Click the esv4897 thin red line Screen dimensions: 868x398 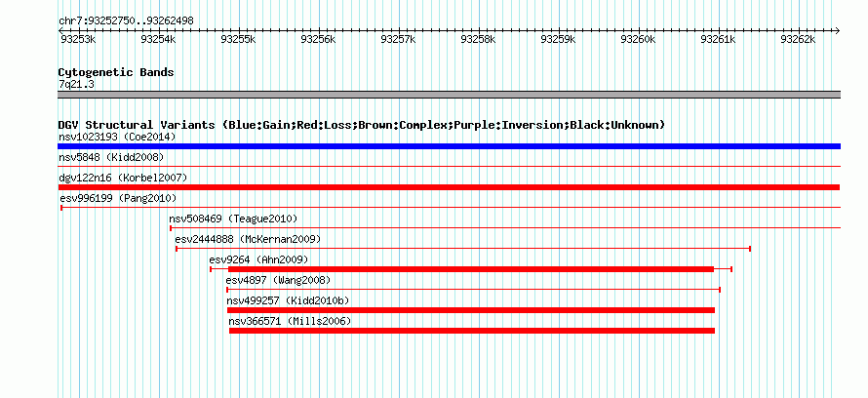pos(473,290)
